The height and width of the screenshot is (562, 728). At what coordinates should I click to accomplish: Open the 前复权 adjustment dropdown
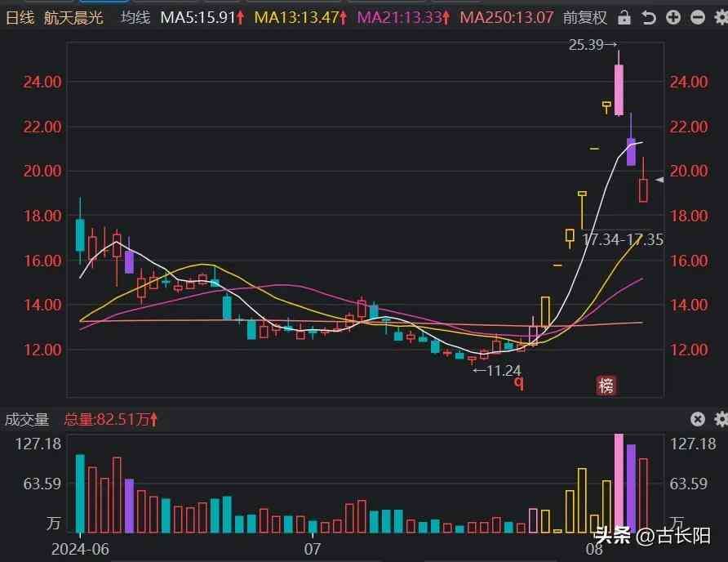[x=586, y=17]
